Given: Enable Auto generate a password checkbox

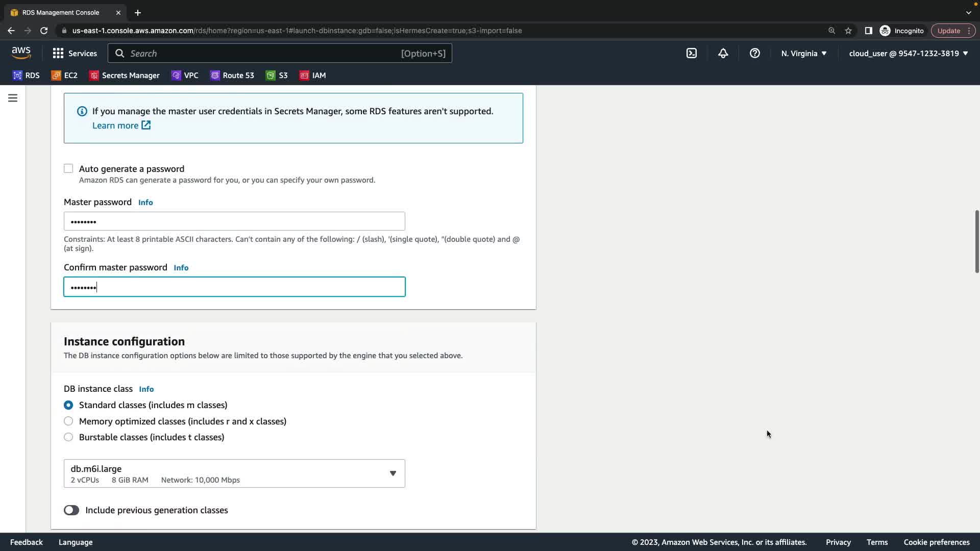Looking at the screenshot, I should tap(68, 168).
